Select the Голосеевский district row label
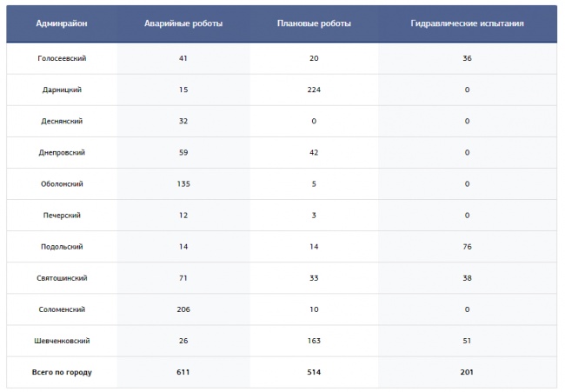Screen dimensions: 565x392 [x=62, y=58]
